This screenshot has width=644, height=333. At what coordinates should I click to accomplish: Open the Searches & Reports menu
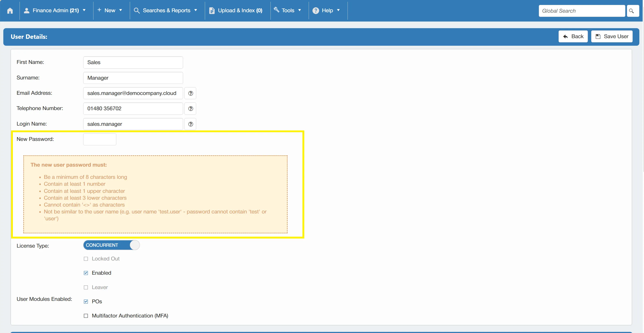tap(166, 10)
